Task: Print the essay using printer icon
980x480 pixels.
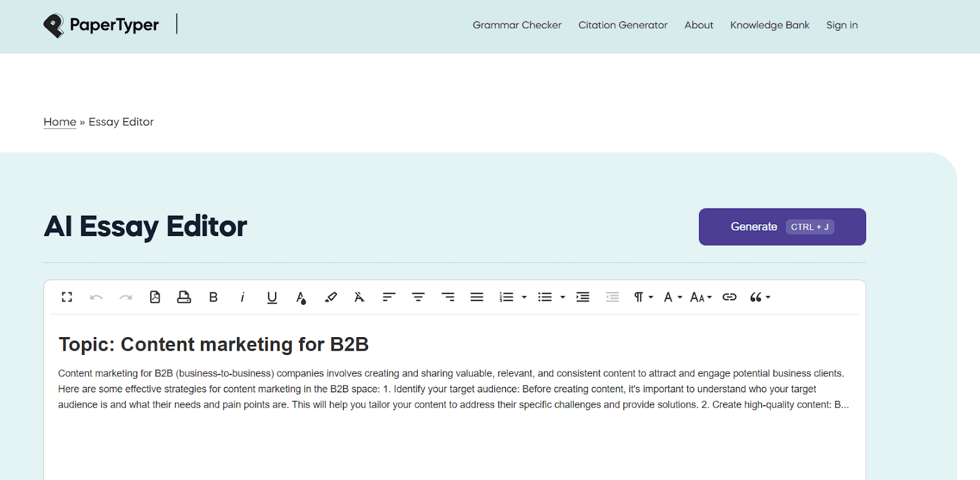Action: point(184,297)
